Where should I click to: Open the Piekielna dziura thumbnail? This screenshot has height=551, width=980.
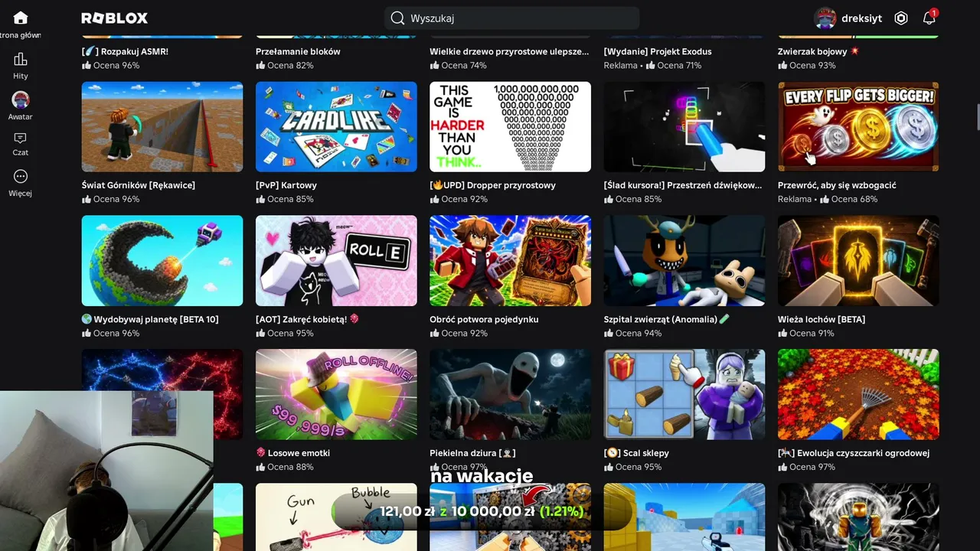511,395
